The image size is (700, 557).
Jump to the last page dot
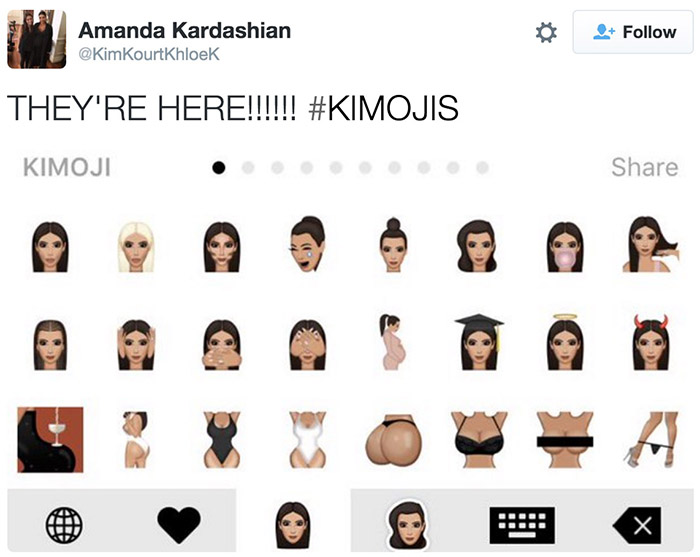click(482, 168)
